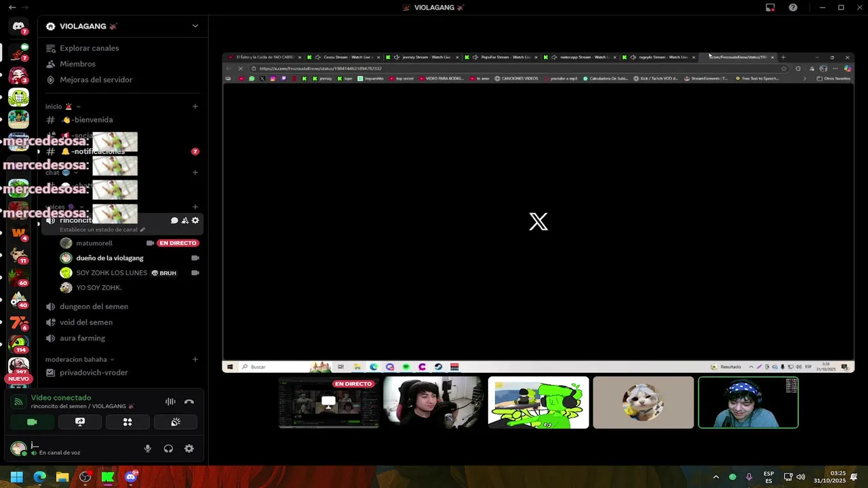The height and width of the screenshot is (488, 868).
Task: Collapse moderacion bahaha category
Action: (80, 359)
